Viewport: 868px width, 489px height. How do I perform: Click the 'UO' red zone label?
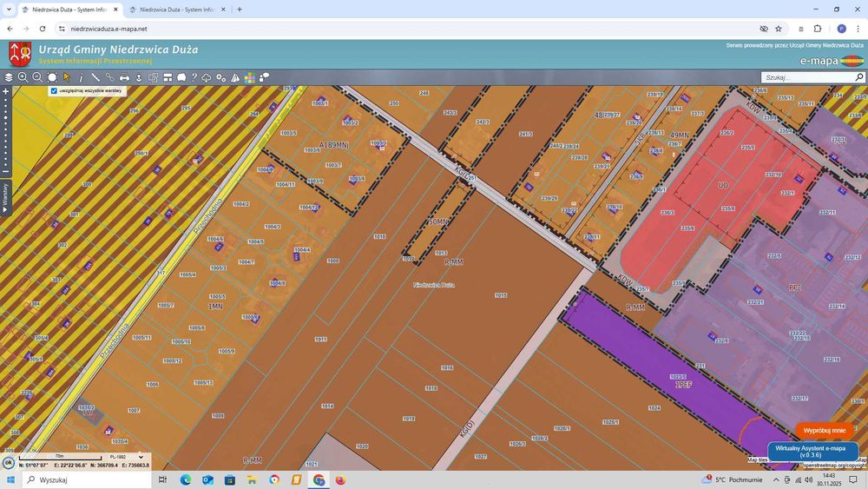click(723, 185)
